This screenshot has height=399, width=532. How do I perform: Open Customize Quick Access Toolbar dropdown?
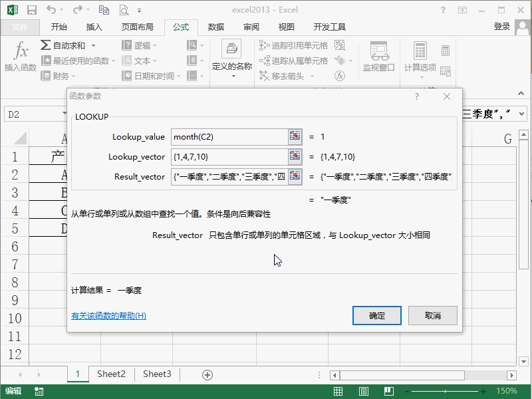coord(139,11)
